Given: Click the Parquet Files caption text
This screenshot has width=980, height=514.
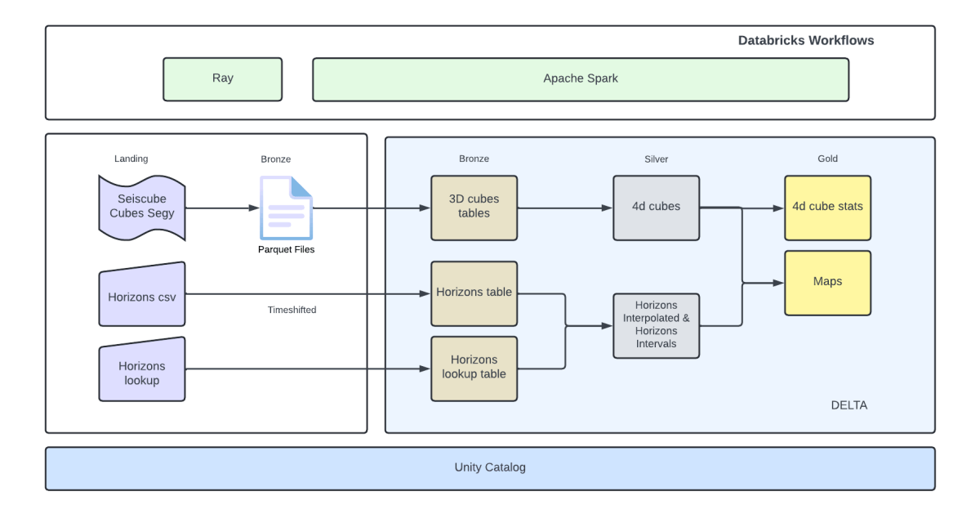Looking at the screenshot, I should tap(286, 249).
